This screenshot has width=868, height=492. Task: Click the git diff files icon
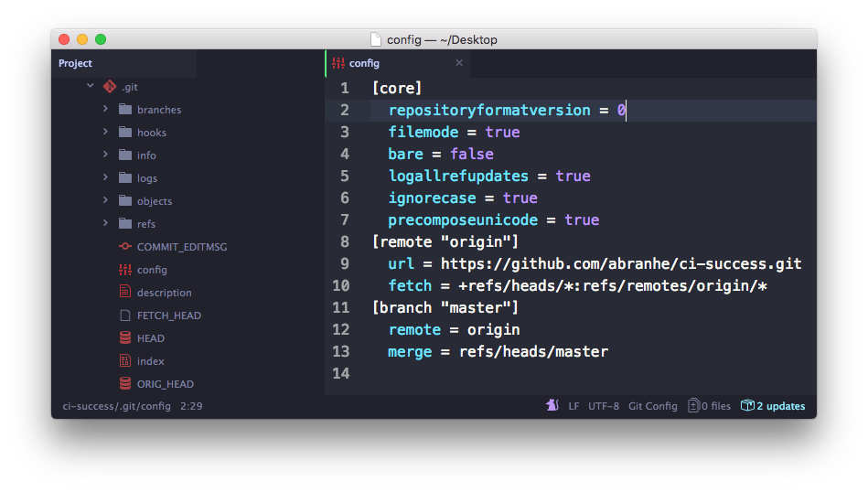pos(693,406)
